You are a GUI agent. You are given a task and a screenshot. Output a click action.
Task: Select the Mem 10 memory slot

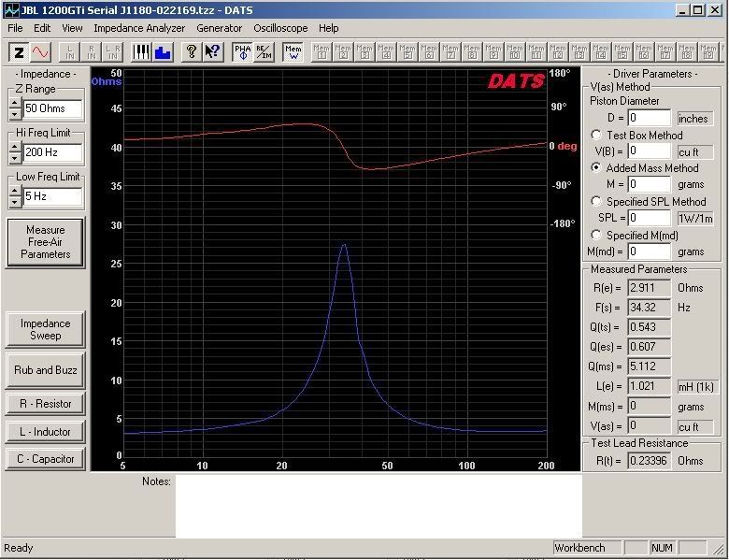pos(515,52)
